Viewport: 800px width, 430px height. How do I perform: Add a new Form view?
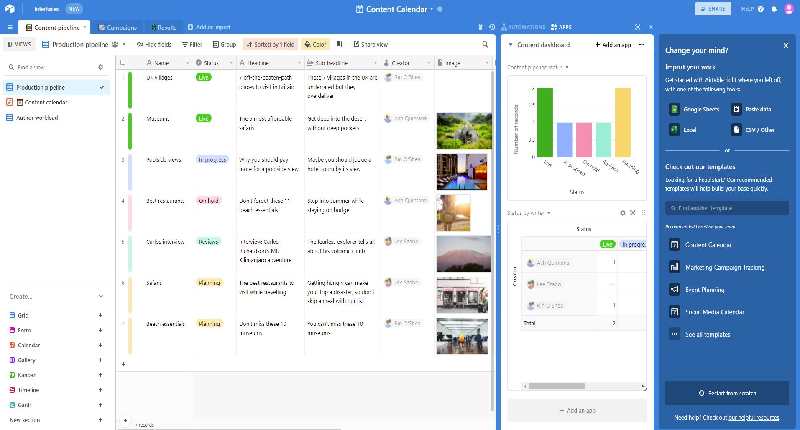pos(100,330)
